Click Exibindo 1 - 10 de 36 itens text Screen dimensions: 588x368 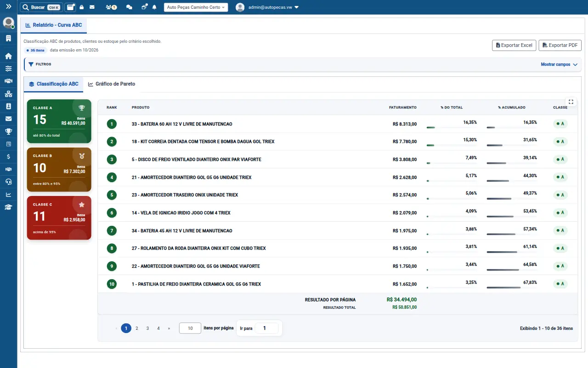click(x=546, y=328)
